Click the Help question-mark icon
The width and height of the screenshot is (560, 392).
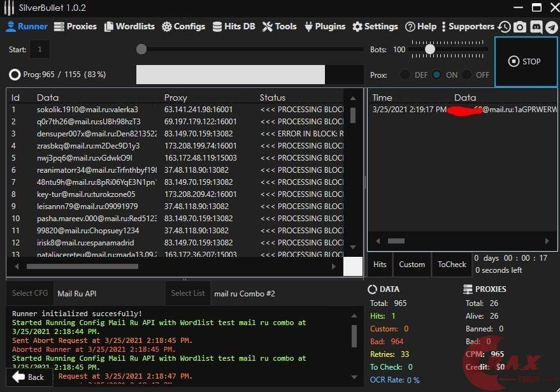[410, 27]
